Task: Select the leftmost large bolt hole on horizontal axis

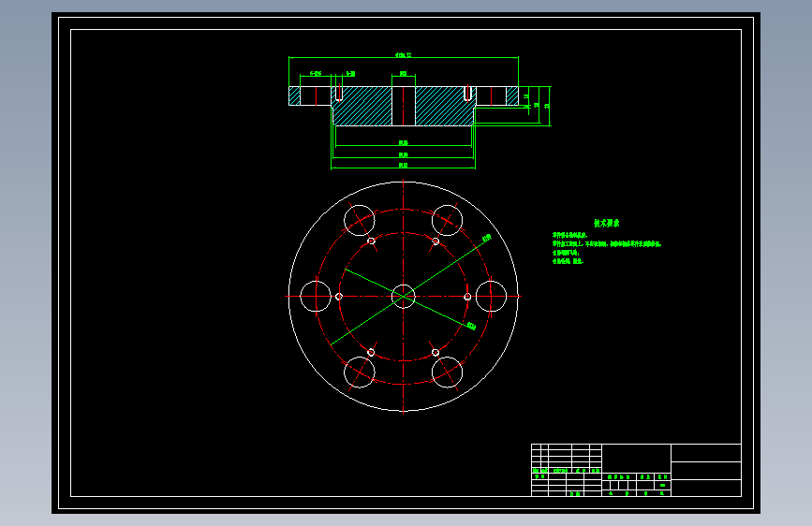Action: [x=316, y=296]
